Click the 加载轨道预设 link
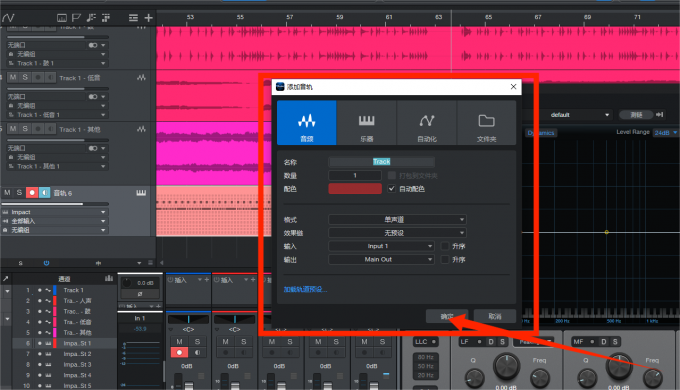 pyautogui.click(x=305, y=289)
